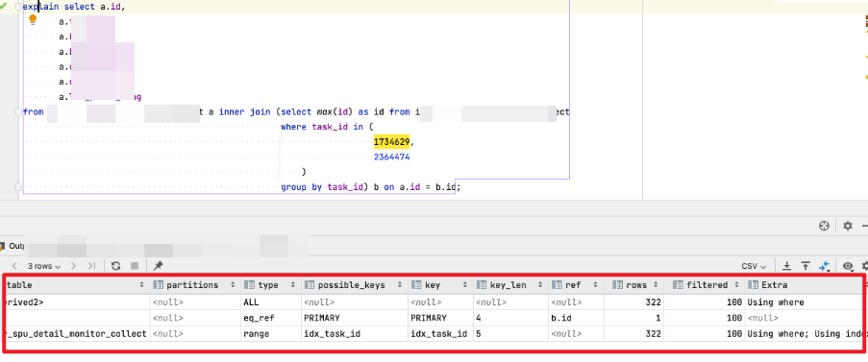Pin the result tab with pin icon

(158, 266)
